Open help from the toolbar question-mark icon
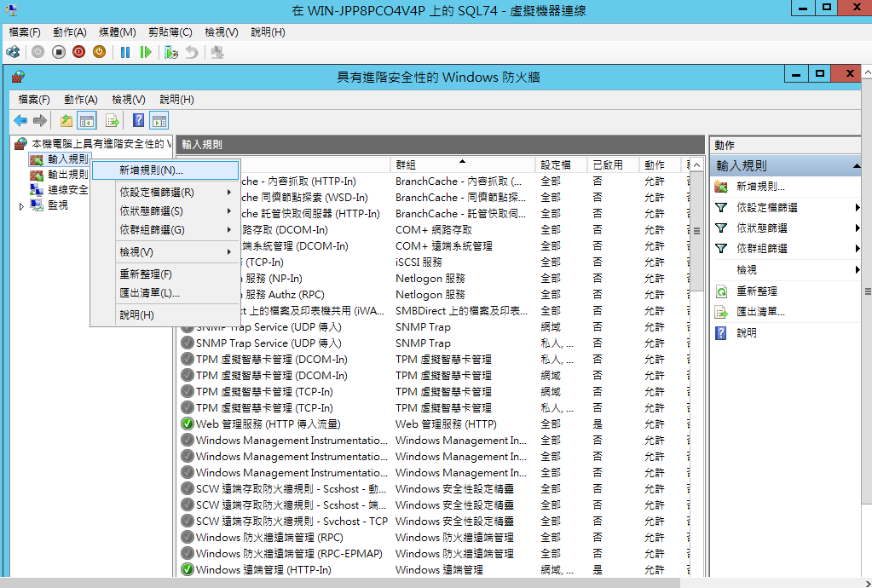Viewport: 872px width, 588px height. pyautogui.click(x=138, y=121)
